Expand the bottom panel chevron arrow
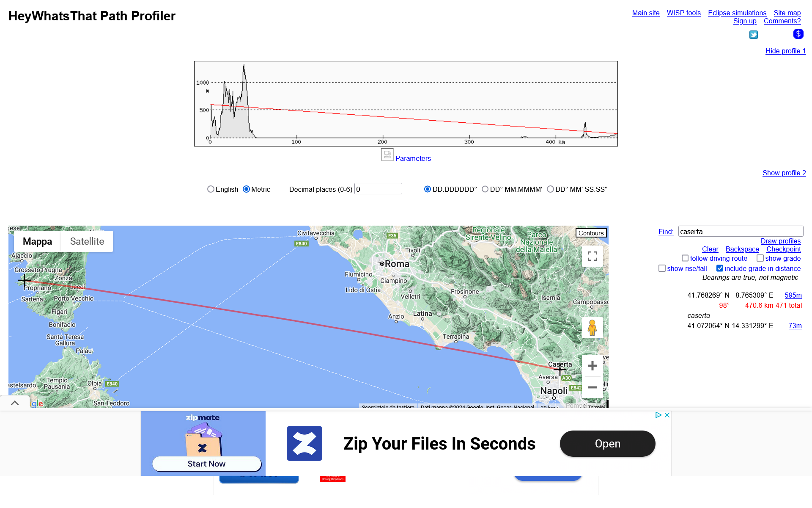The height and width of the screenshot is (508, 812). tap(15, 403)
